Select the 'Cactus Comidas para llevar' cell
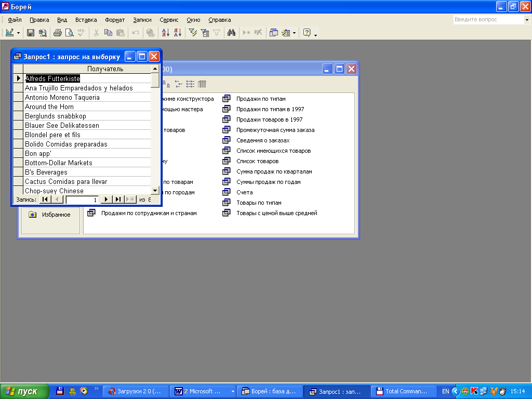532x399 pixels. [x=87, y=181]
